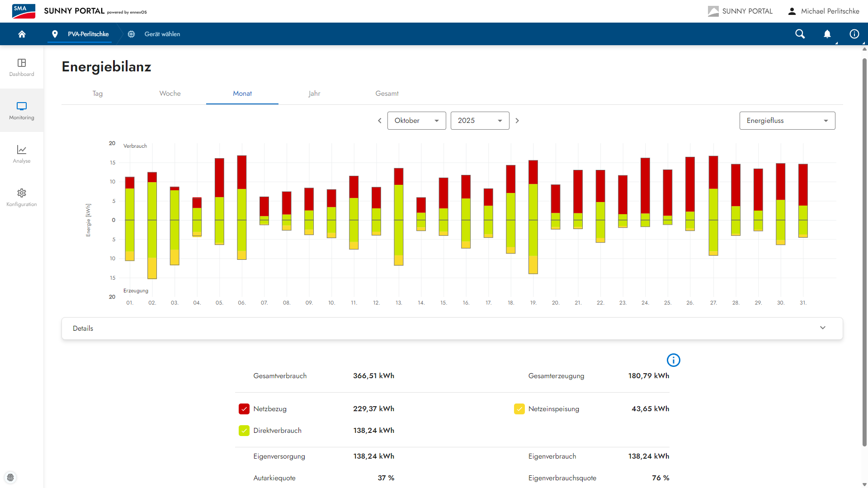This screenshot has height=488, width=868.
Task: Switch to the Woche tab
Action: pos(170,94)
